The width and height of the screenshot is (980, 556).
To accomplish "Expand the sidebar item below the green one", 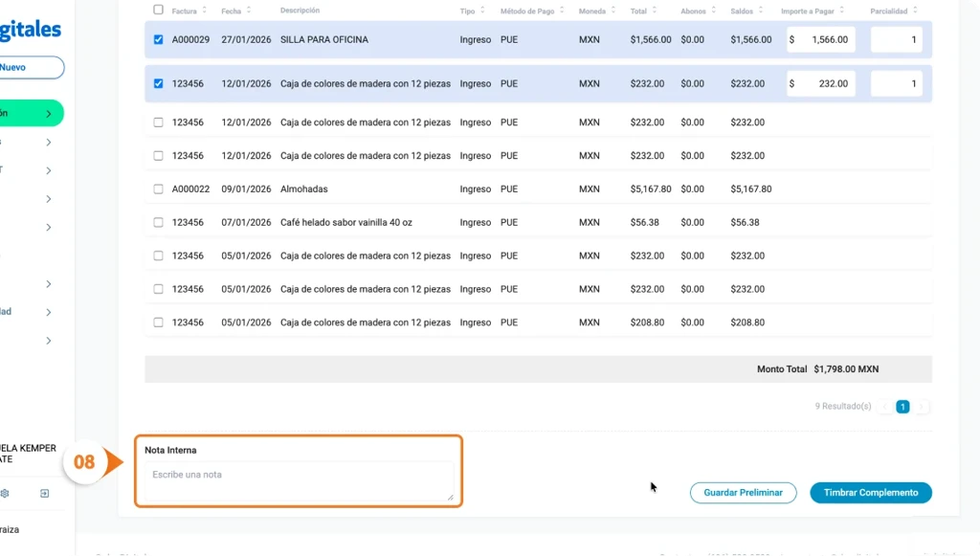I will (x=48, y=143).
